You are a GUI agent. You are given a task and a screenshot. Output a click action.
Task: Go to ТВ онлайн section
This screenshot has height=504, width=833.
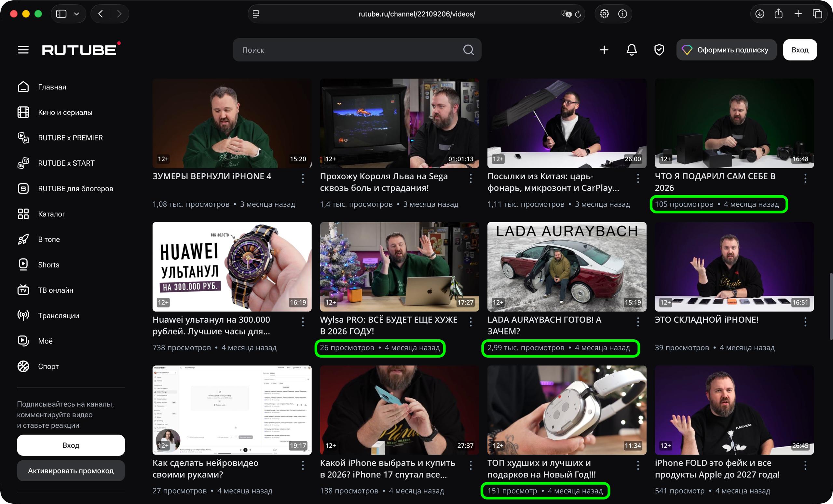(x=55, y=290)
